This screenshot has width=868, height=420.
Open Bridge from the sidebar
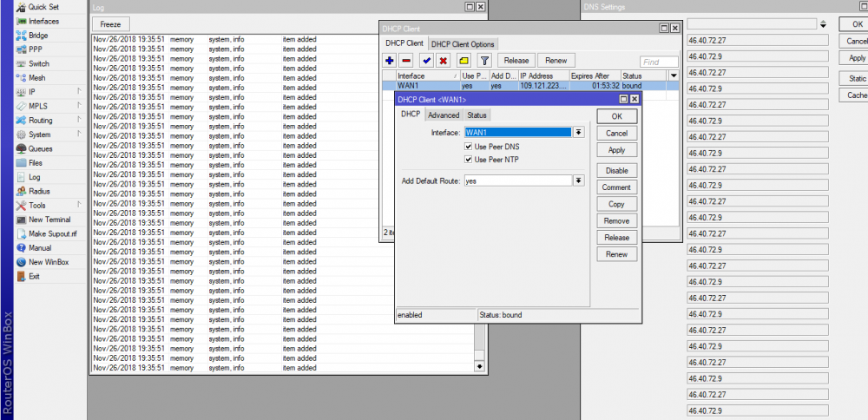pyautogui.click(x=40, y=35)
